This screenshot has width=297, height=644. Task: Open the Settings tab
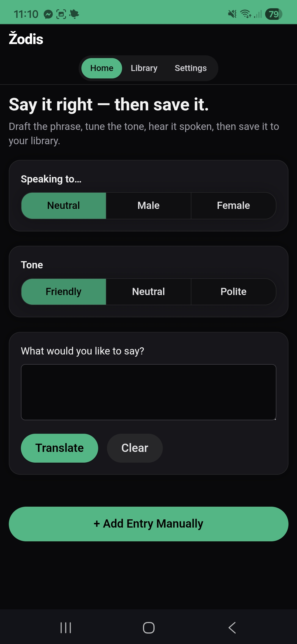pos(191,68)
